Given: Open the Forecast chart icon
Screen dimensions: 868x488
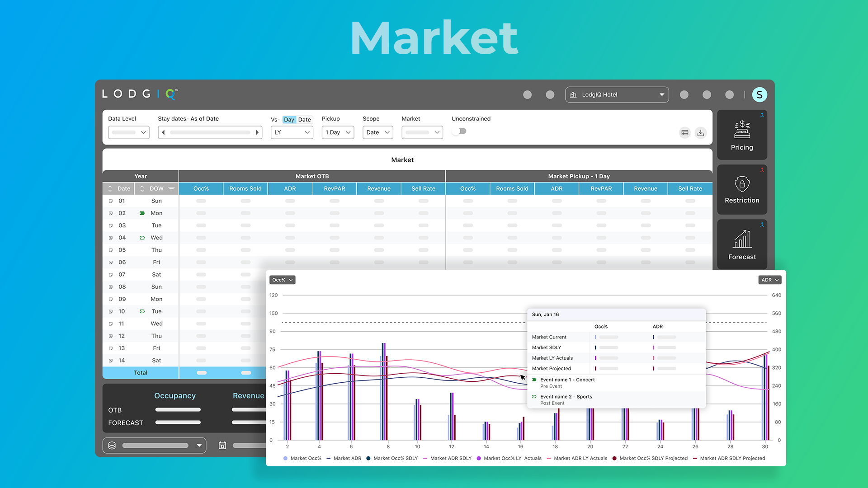Looking at the screenshot, I should coord(742,239).
